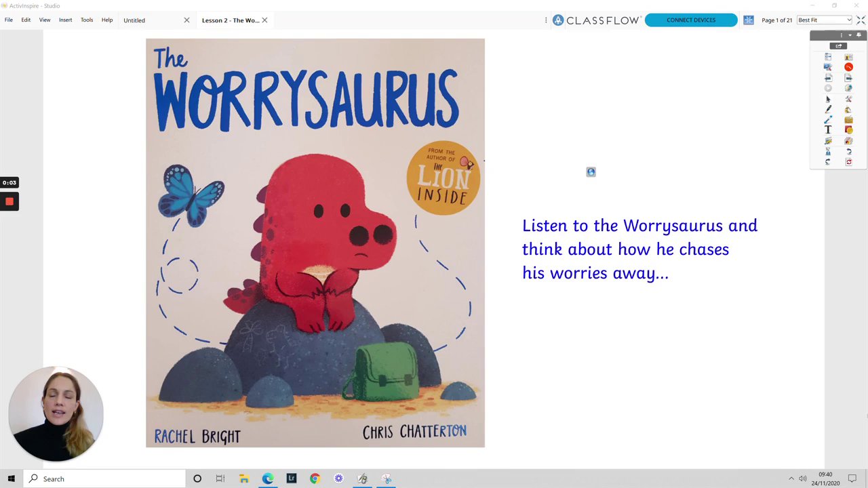Open the Tools wrench icon in toolbox
868x488 pixels.
(848, 99)
